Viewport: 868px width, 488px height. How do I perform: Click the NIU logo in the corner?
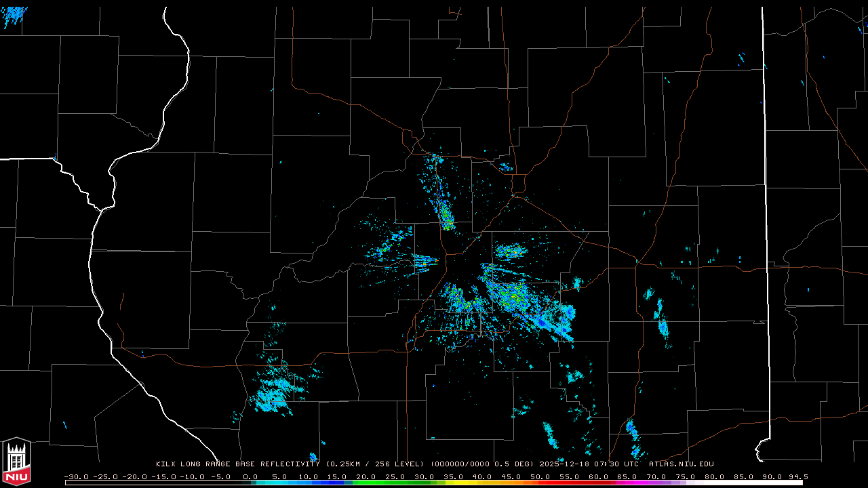(x=16, y=462)
